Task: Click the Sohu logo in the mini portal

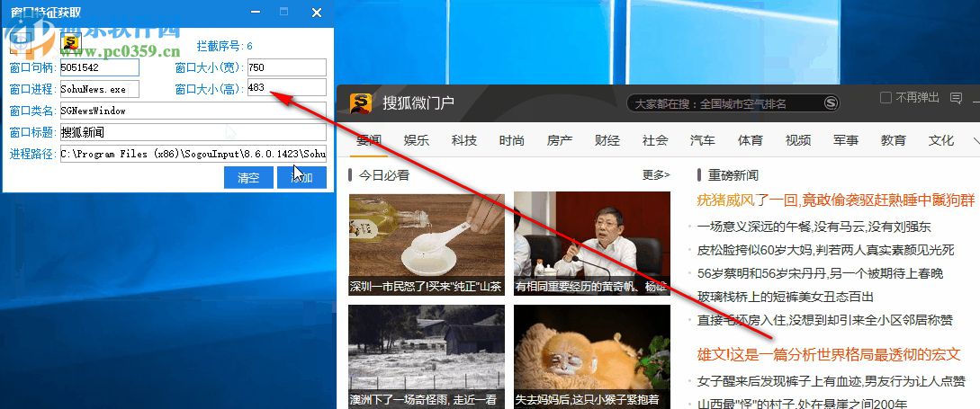Action: pyautogui.click(x=361, y=103)
